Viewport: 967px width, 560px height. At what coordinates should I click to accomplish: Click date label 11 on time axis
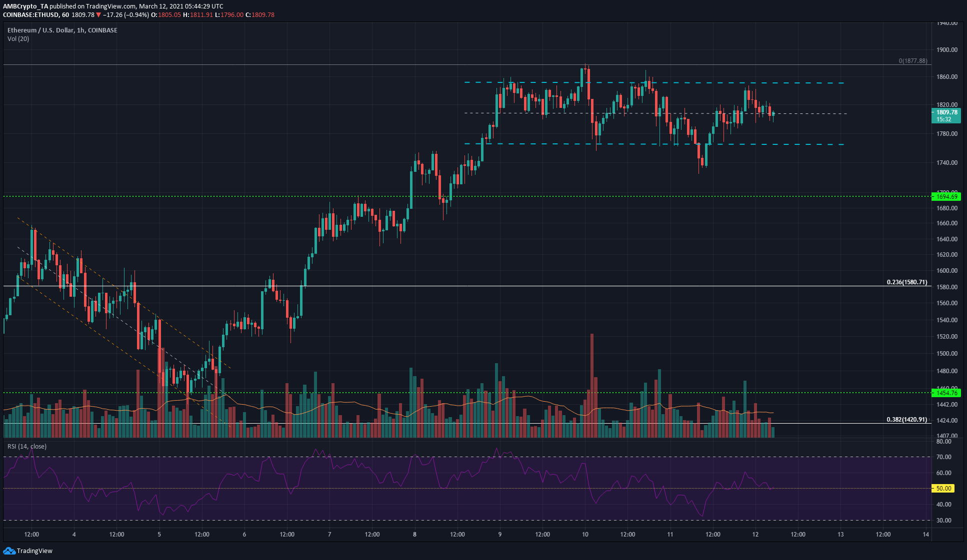[x=670, y=534]
